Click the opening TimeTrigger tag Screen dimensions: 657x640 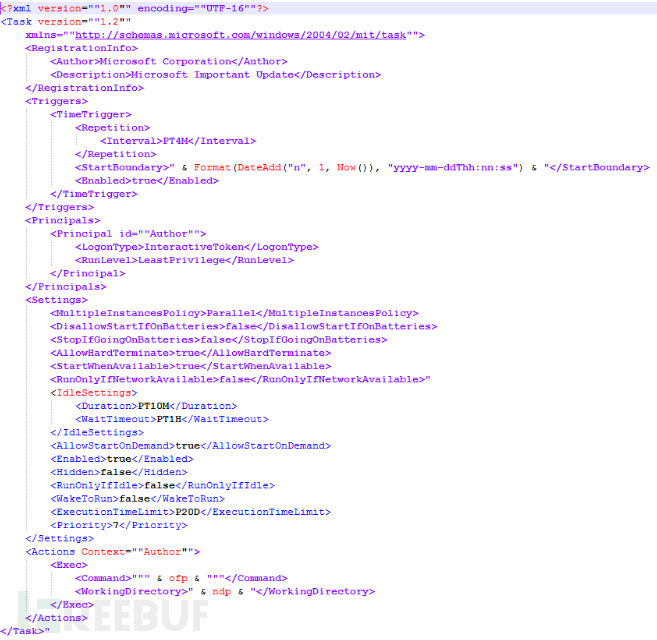coord(91,115)
